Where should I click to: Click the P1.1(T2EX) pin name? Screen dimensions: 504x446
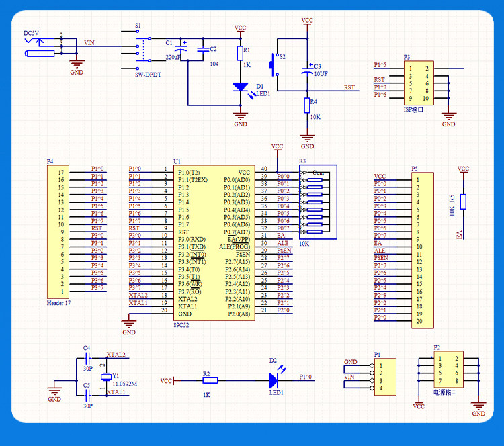[193, 180]
